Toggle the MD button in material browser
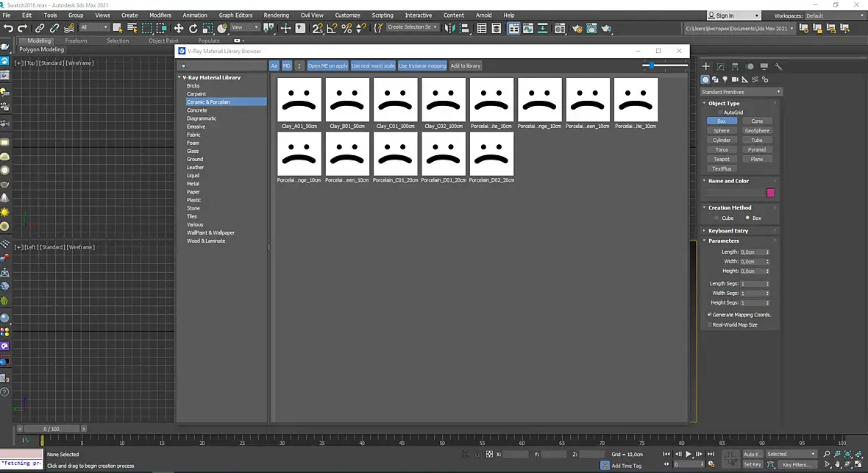868x473 pixels. coord(287,65)
